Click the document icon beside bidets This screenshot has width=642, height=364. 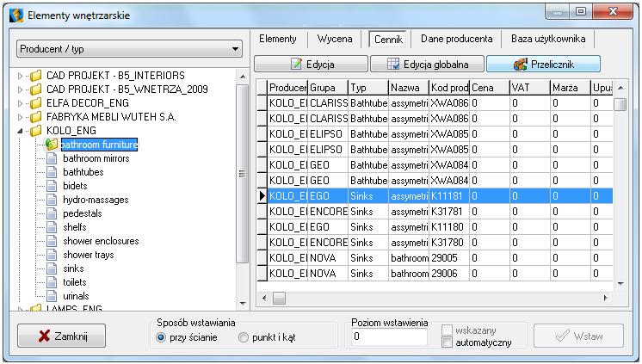(52, 186)
